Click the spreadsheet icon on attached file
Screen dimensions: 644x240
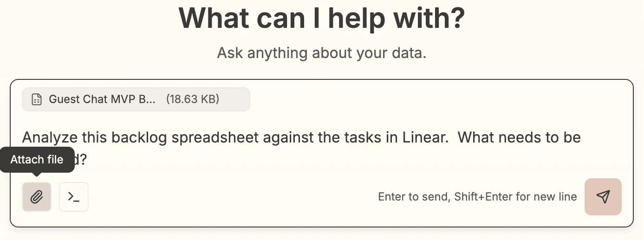37,99
